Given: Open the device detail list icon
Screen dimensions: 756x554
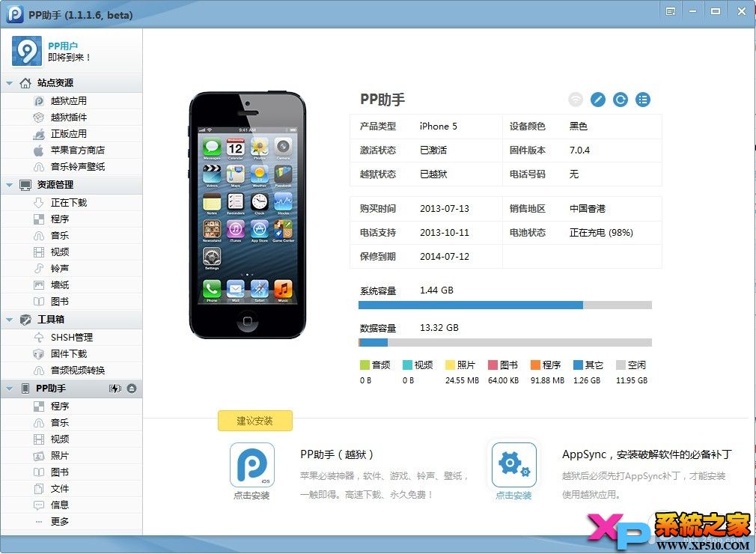Looking at the screenshot, I should click(642, 99).
